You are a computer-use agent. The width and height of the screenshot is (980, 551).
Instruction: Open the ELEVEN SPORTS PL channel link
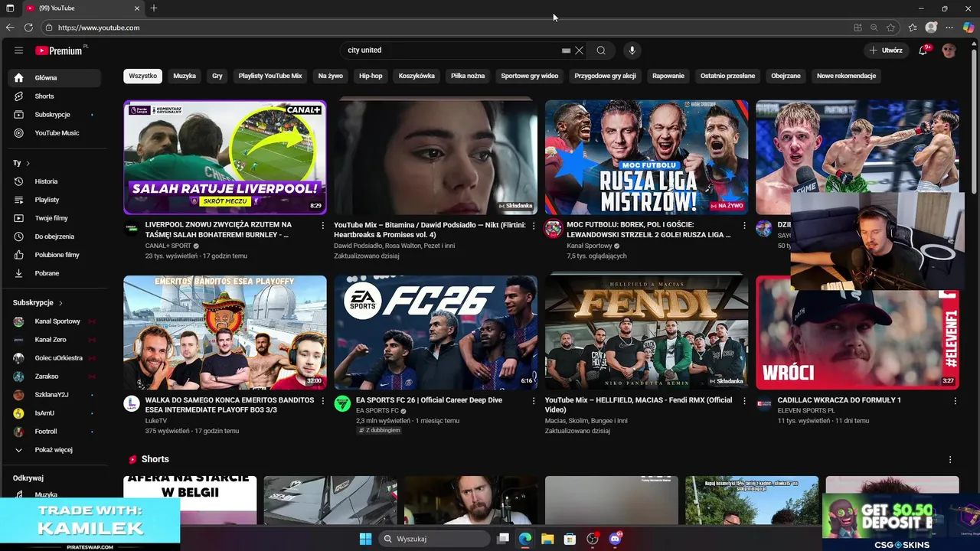click(806, 411)
